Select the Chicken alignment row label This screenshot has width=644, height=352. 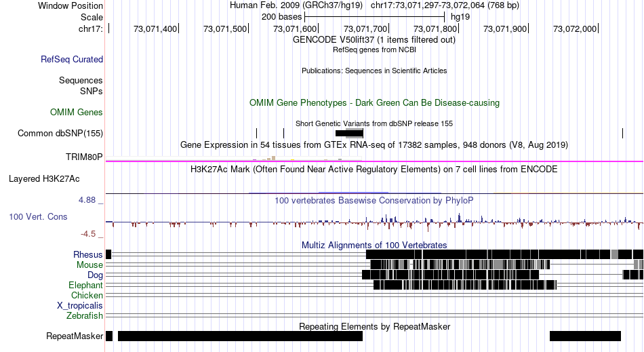[87, 295]
